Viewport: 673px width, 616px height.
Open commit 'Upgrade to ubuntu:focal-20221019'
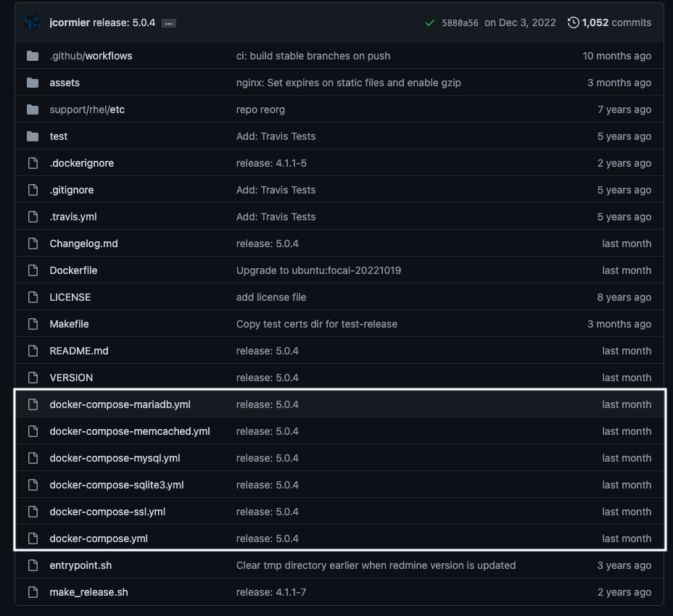[318, 270]
